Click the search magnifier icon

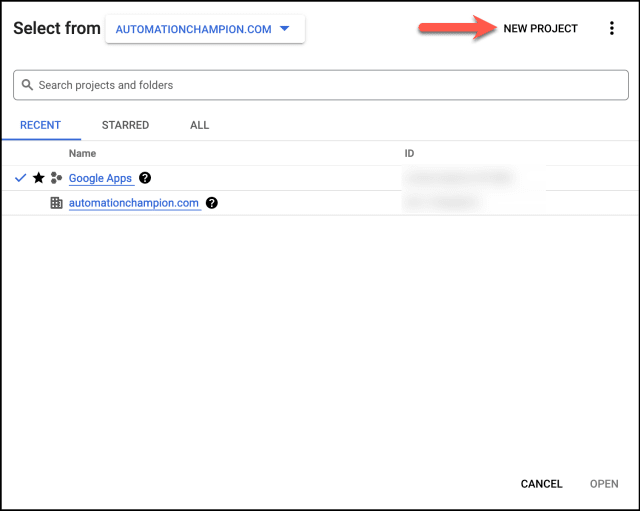[27, 85]
